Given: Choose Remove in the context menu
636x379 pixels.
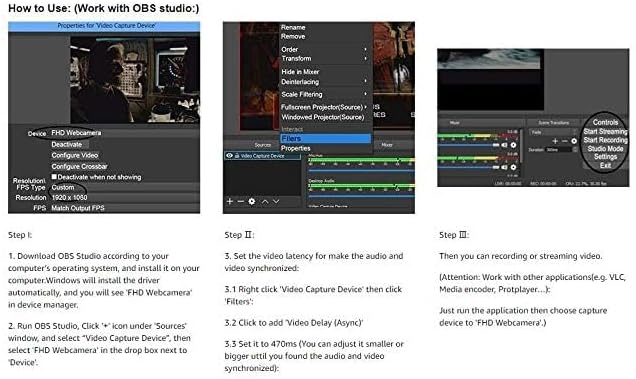Looking at the screenshot, I should pyautogui.click(x=293, y=37).
